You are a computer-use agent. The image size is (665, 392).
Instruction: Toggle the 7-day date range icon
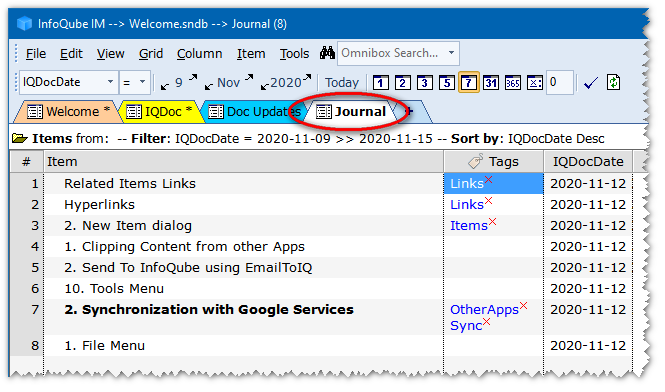(469, 82)
